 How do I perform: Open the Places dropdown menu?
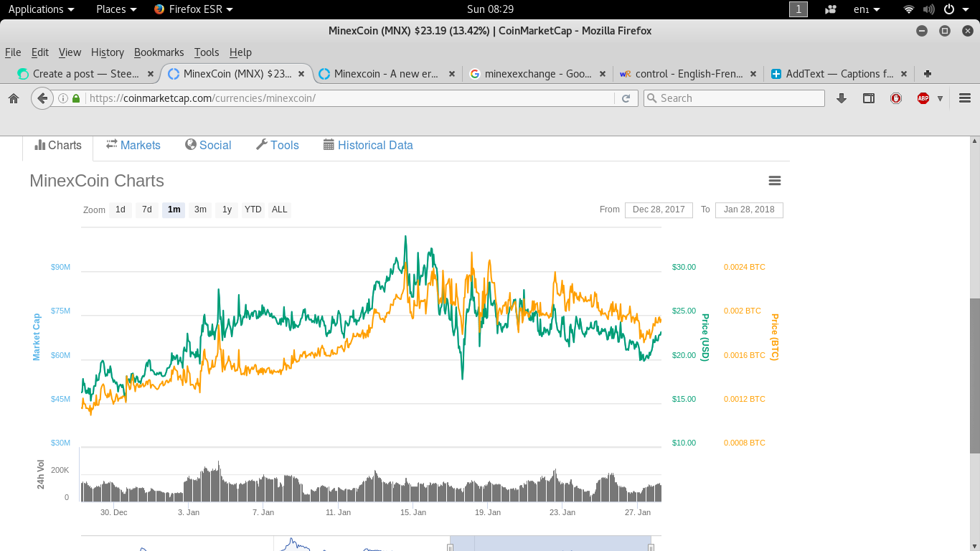tap(116, 9)
